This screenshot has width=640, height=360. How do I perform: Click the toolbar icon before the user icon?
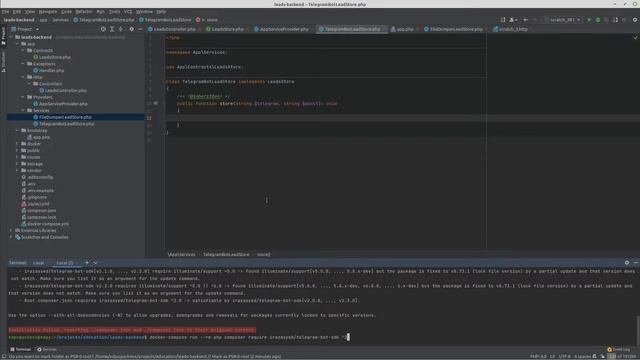[503, 20]
